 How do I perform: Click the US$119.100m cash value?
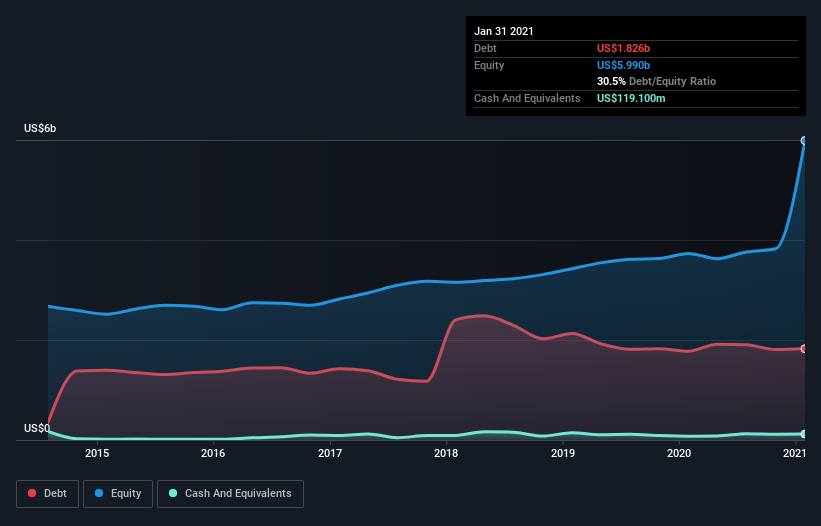click(x=631, y=98)
